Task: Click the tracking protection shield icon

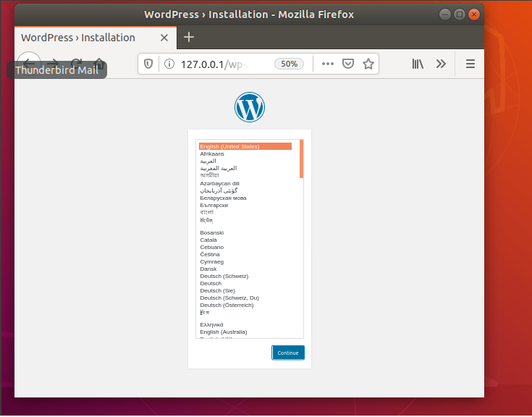Action: click(x=148, y=64)
